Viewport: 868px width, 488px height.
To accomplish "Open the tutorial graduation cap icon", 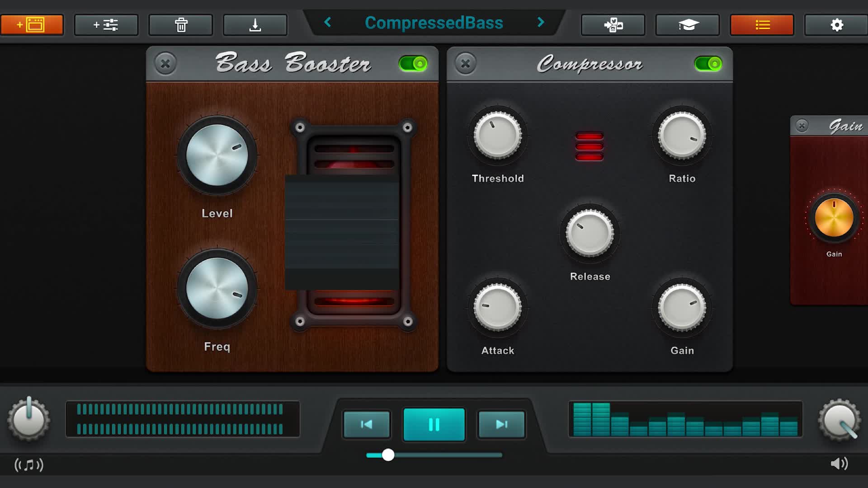I will [688, 24].
